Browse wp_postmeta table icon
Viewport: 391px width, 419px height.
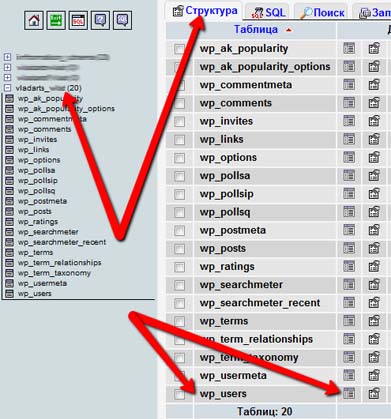[349, 230]
